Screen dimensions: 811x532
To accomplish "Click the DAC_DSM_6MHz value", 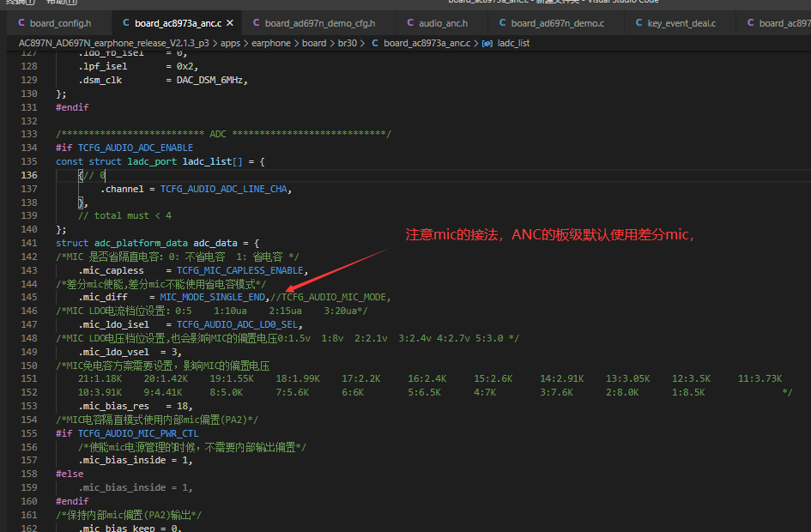I will coord(209,80).
